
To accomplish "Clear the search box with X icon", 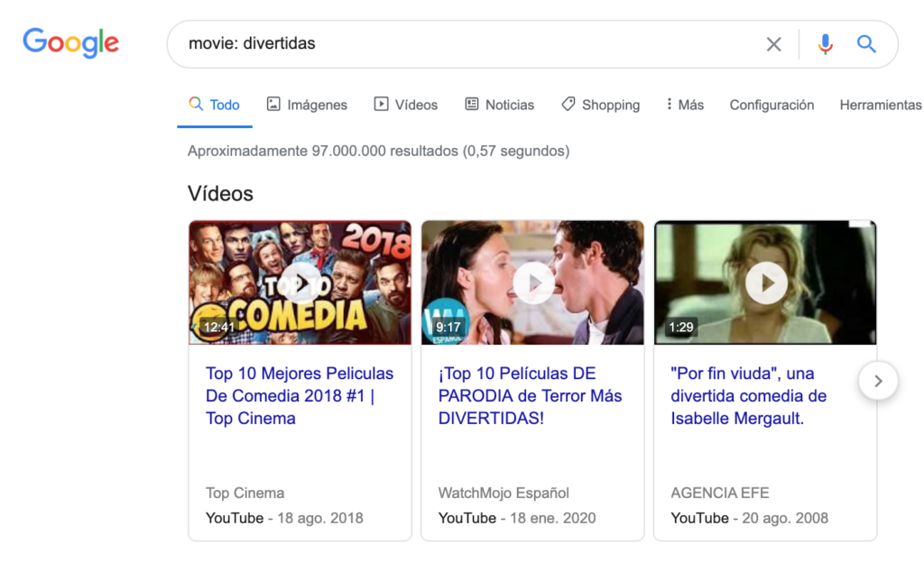I will pos(773,44).
